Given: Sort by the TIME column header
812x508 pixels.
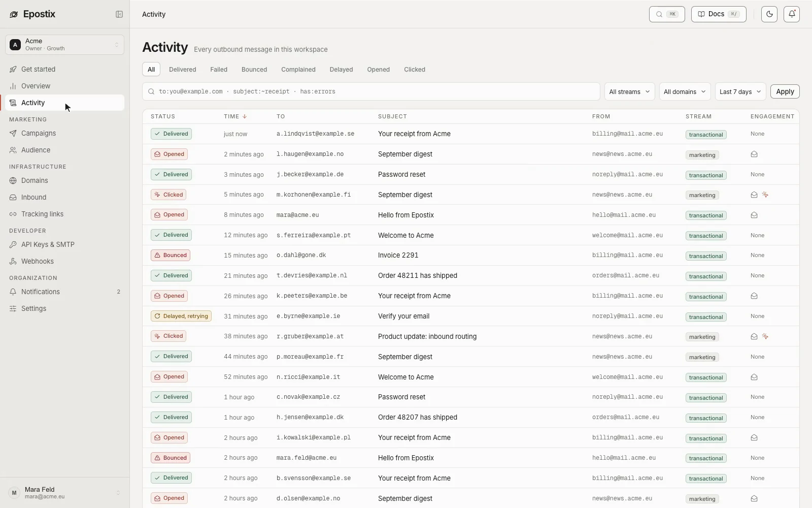Looking at the screenshot, I should click(235, 116).
